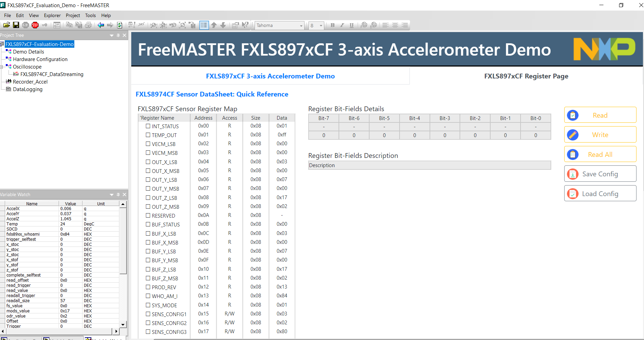Go back with the blue left arrow
Image resolution: width=644 pixels, height=340 pixels.
click(101, 25)
